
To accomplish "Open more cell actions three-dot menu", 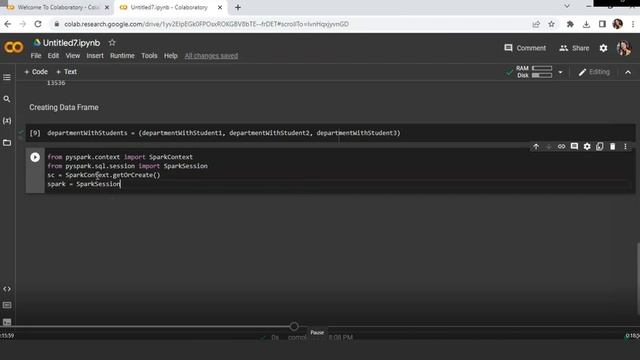I will [625, 147].
